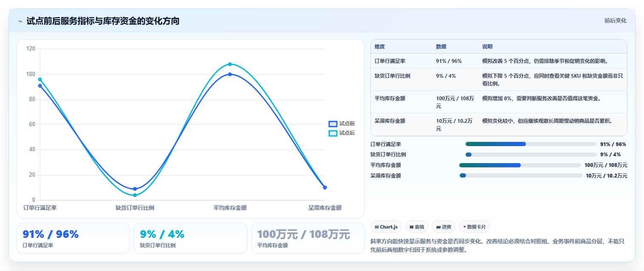
Task: Click the 试点前 point at 缺货订单行比例
Action: [135, 189]
